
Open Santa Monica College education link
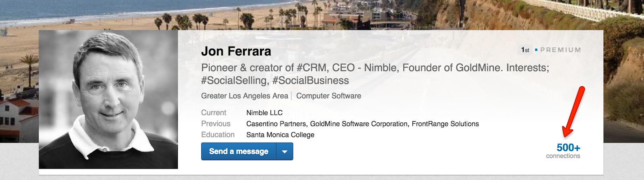(x=280, y=135)
